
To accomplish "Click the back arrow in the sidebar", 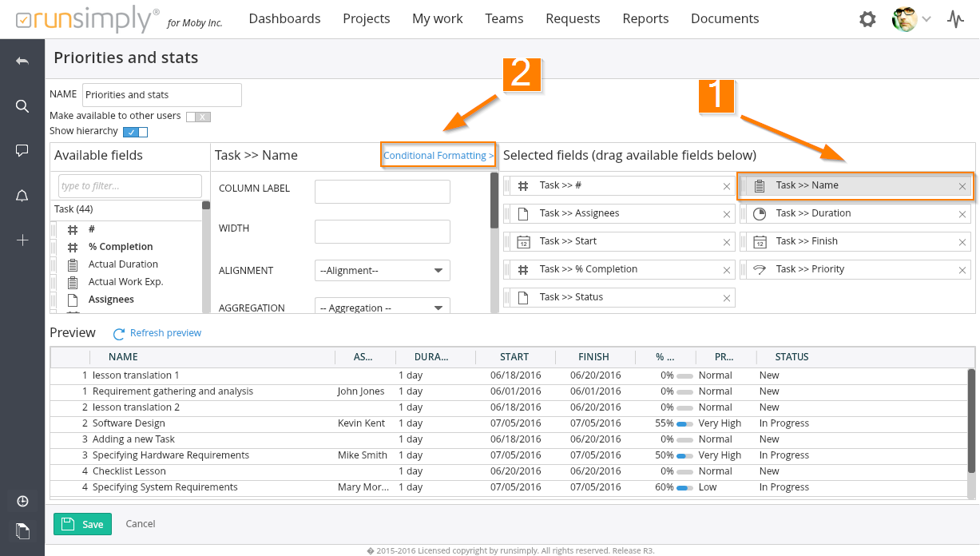I will pos(22,62).
